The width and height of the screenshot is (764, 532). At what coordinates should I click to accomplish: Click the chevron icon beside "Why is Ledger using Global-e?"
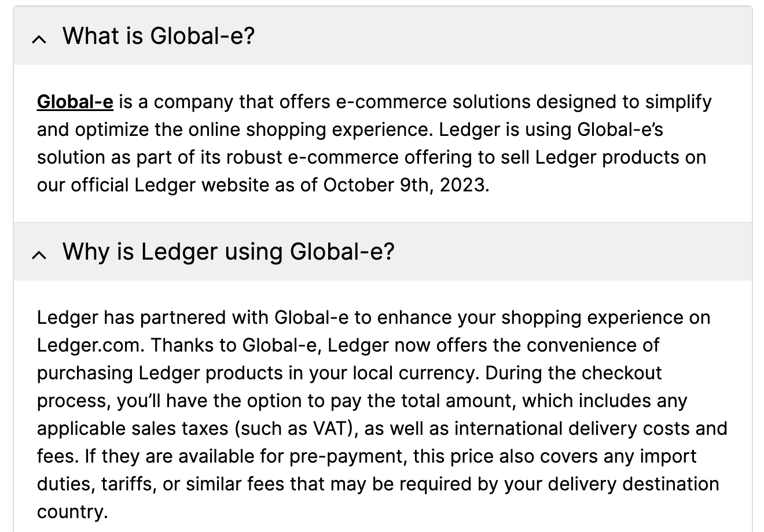(39, 253)
